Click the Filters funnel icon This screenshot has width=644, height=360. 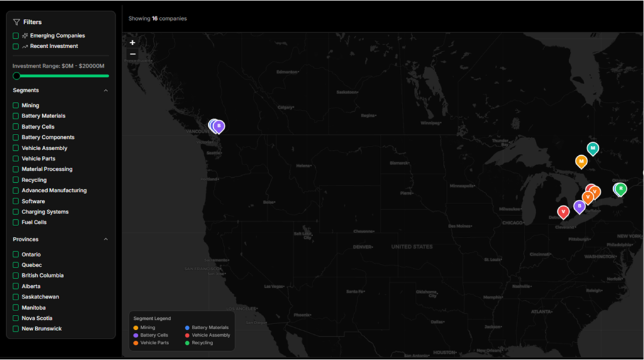(x=16, y=22)
